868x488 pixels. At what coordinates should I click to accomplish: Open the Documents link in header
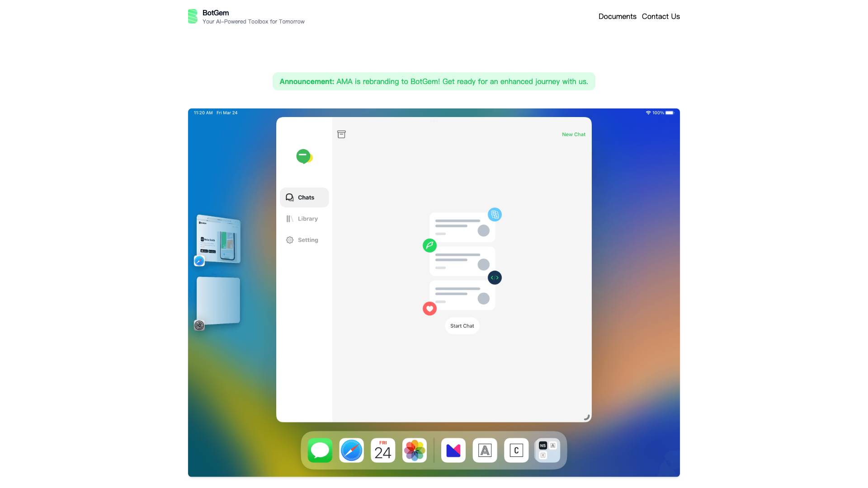point(617,16)
